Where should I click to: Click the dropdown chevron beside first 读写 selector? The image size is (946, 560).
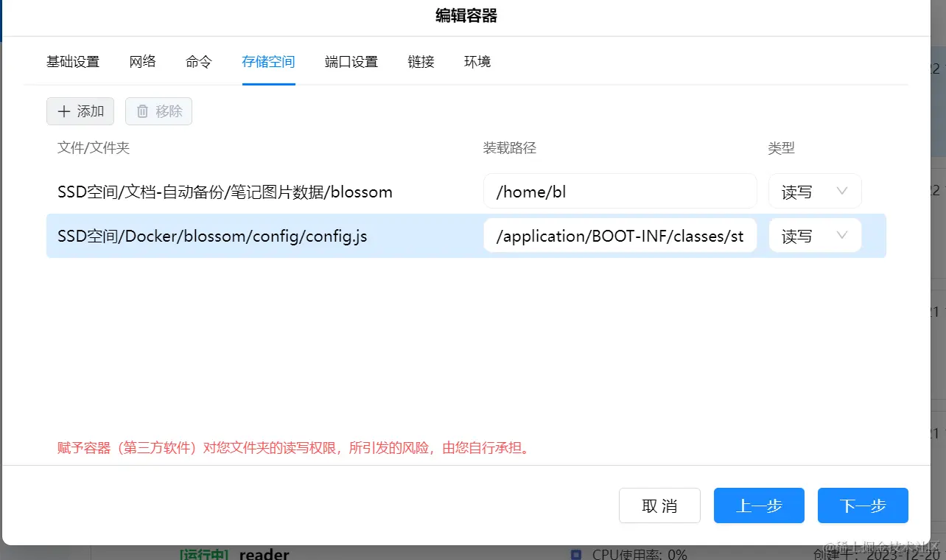[x=841, y=191]
